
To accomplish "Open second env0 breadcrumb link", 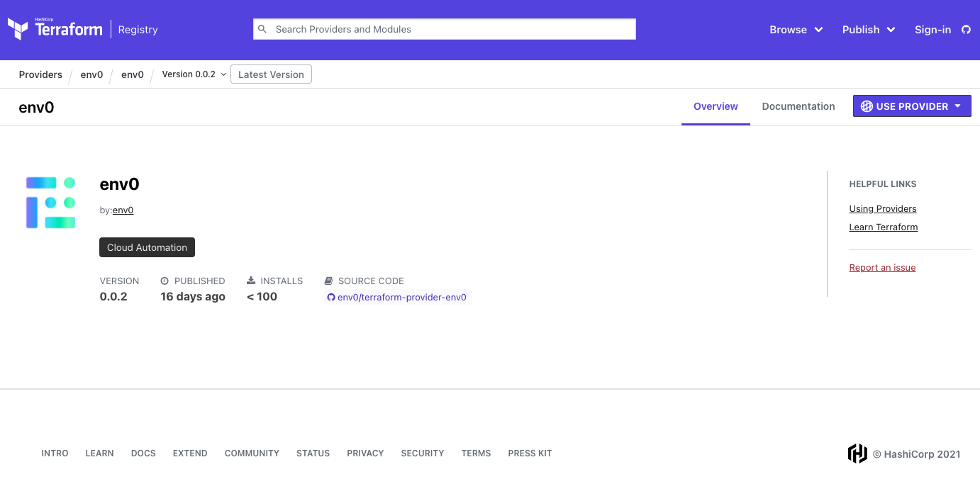I will pyautogui.click(x=133, y=74).
